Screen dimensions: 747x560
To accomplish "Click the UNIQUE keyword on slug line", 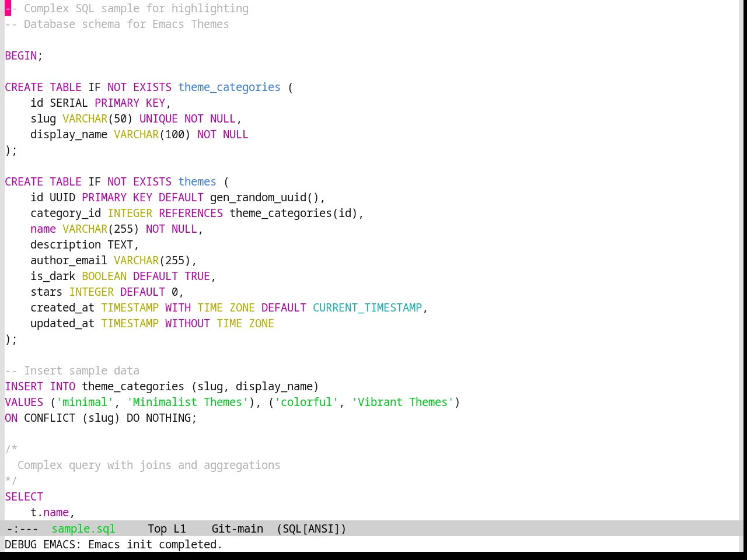I will coord(159,118).
